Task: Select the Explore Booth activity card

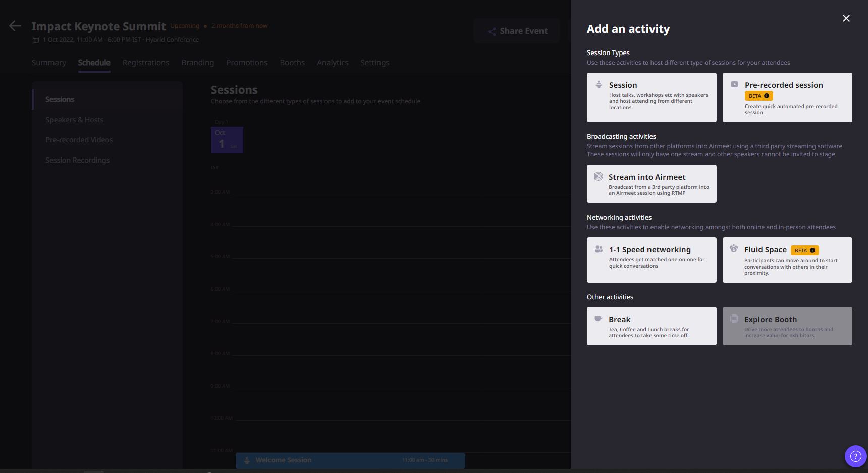Action: [x=787, y=326]
